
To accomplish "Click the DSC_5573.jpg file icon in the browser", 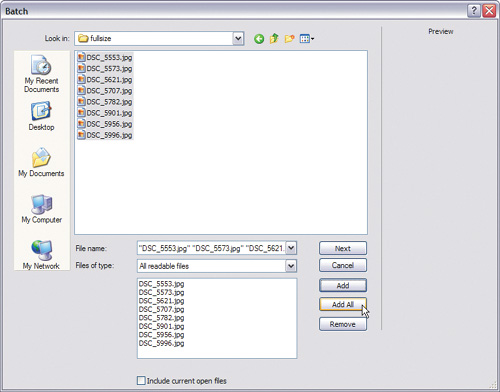I will point(81,68).
